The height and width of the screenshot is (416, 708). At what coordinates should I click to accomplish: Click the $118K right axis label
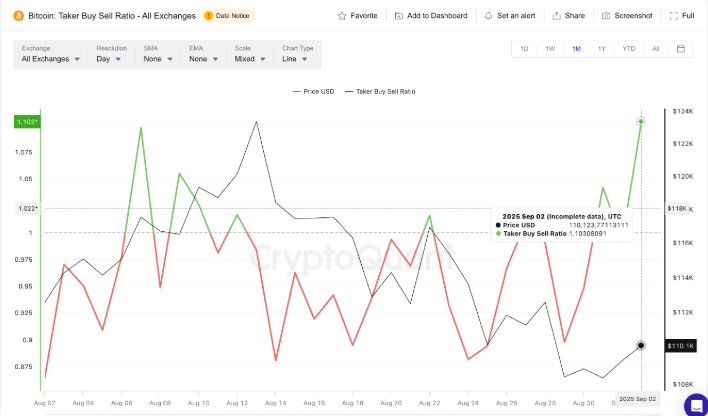677,209
